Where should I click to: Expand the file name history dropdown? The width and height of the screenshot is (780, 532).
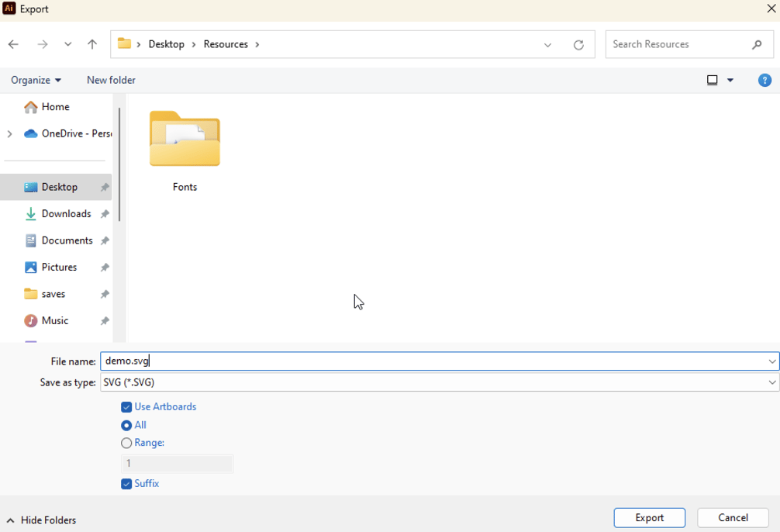[771, 361]
